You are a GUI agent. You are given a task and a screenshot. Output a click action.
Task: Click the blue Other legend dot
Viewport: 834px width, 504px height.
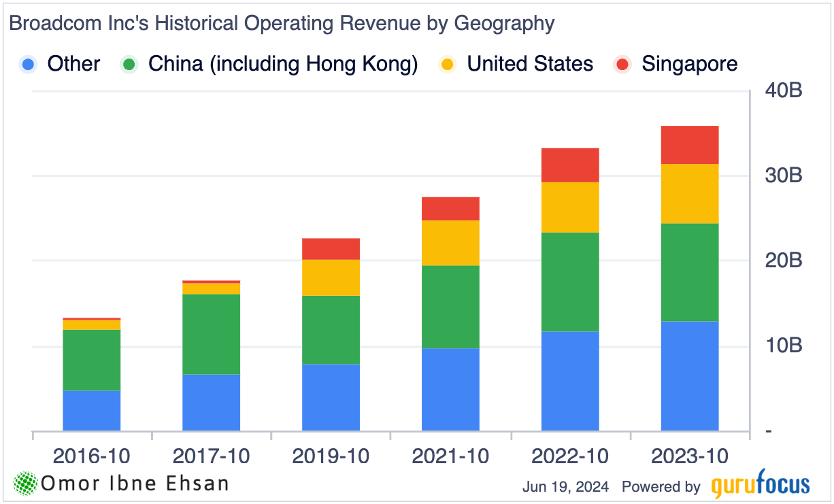click(29, 65)
